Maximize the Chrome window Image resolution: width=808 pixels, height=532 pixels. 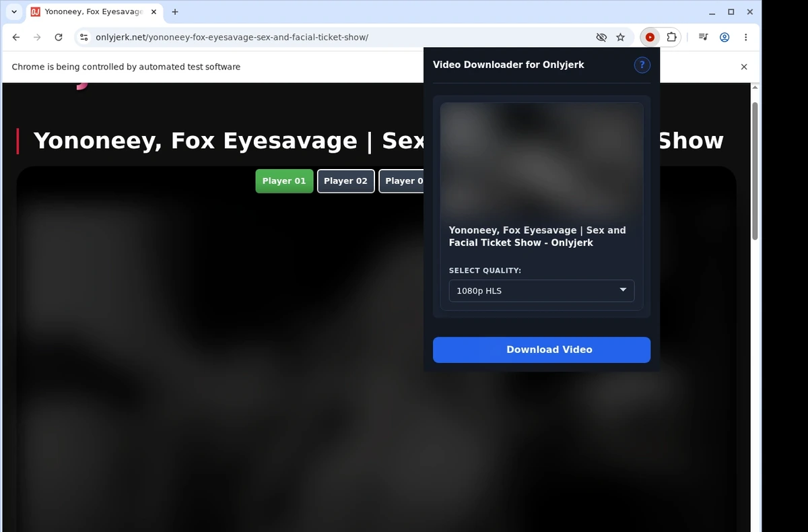[x=731, y=12]
